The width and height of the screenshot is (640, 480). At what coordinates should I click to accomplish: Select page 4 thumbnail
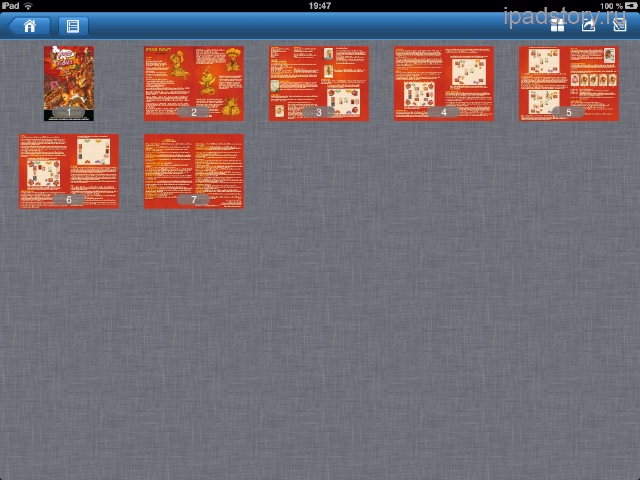444,83
